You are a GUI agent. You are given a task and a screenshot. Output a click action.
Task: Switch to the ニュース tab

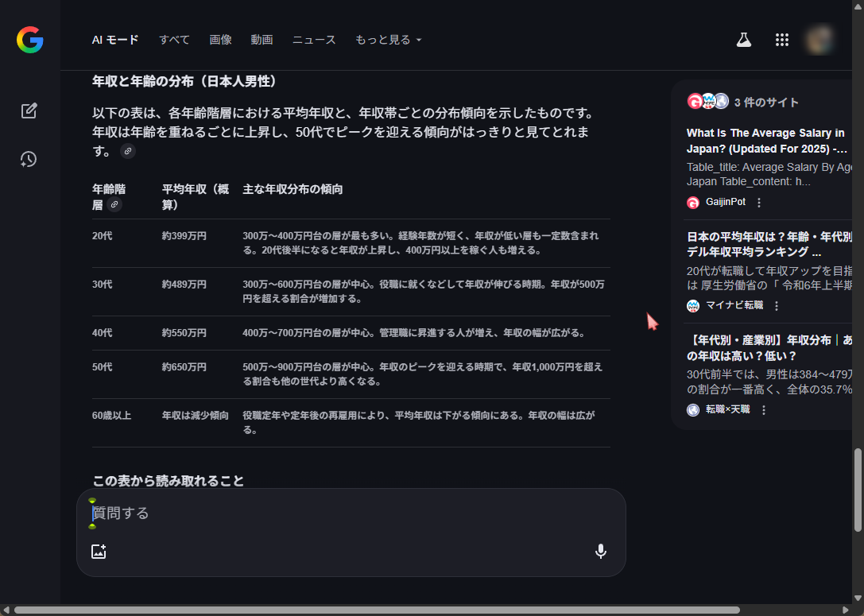point(314,40)
